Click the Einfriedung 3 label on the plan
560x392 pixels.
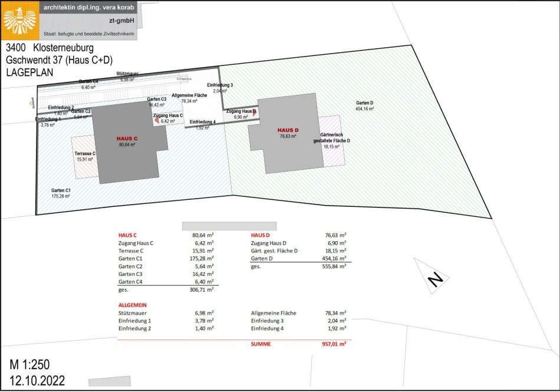[x=219, y=85]
